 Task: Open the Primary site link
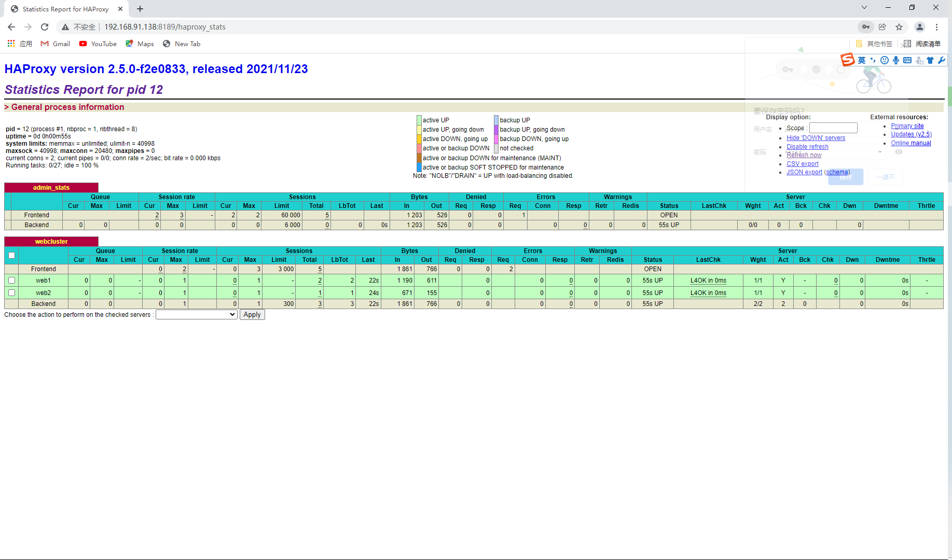click(907, 126)
